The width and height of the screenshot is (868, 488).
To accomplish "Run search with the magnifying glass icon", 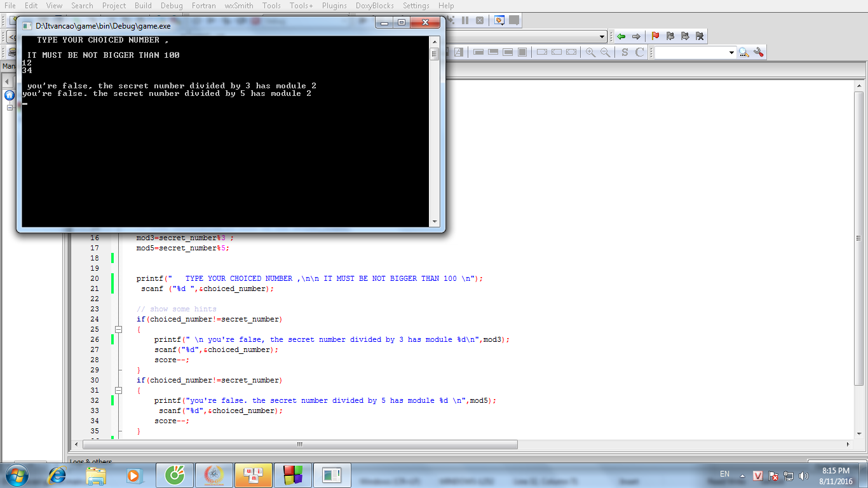I will tap(743, 52).
